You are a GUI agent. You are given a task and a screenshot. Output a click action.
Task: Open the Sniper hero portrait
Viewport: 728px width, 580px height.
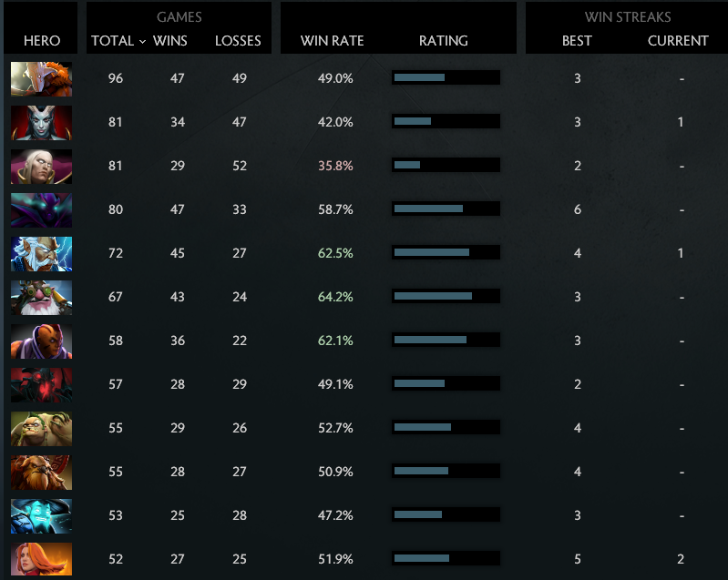click(41, 297)
